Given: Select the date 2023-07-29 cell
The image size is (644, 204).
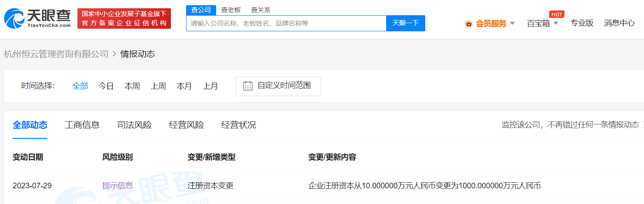Looking at the screenshot, I should click(x=32, y=186).
